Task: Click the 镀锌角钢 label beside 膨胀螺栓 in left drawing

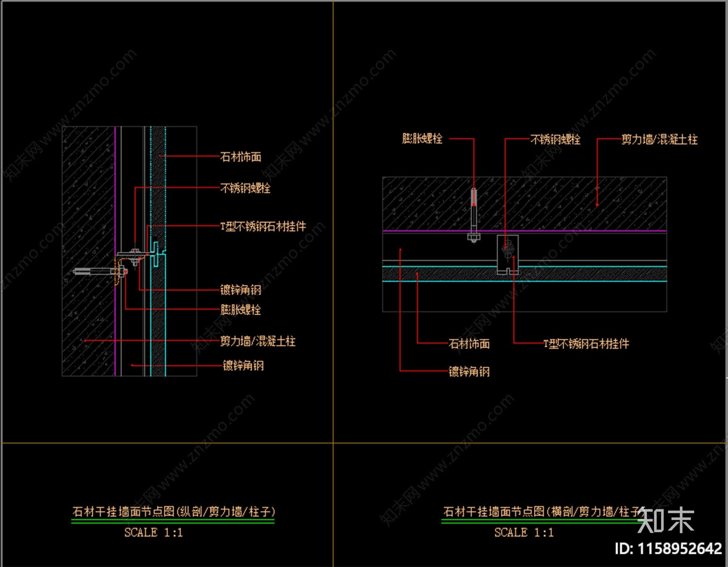Action: (x=241, y=290)
